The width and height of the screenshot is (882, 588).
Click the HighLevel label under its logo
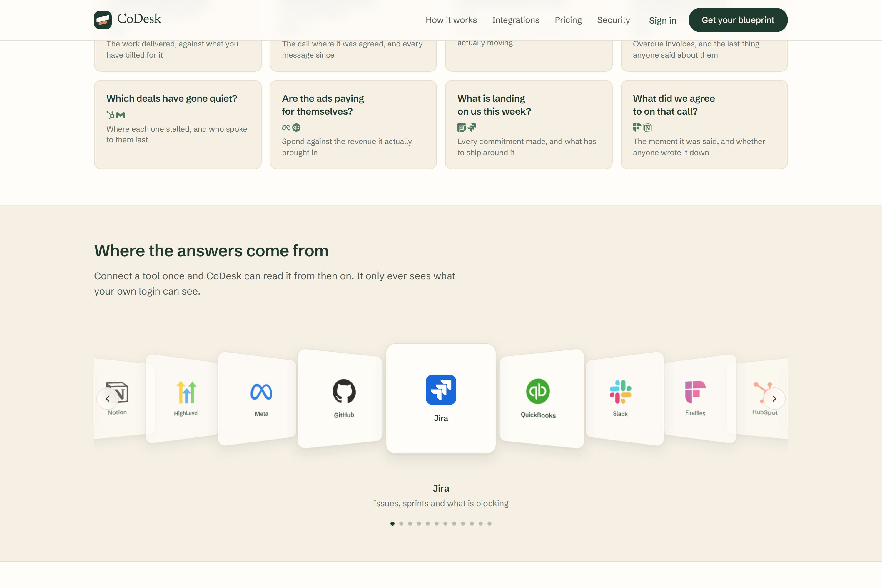pyautogui.click(x=186, y=413)
